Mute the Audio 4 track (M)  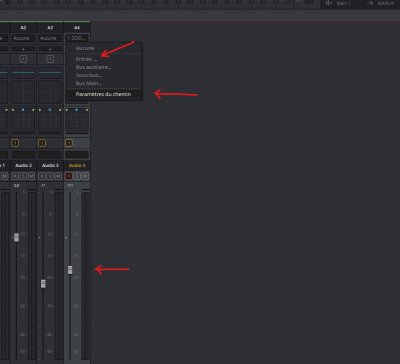coord(85,176)
